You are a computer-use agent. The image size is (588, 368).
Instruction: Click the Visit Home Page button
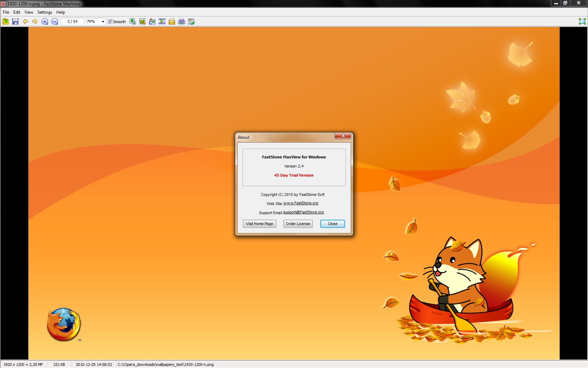259,224
